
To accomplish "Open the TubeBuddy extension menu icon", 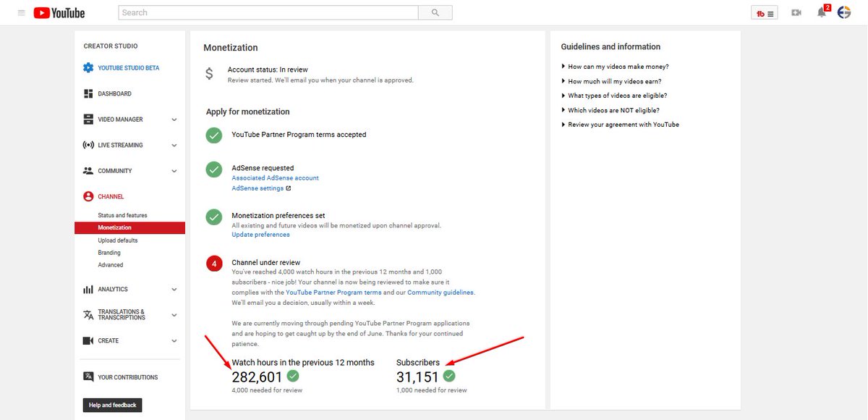I will point(765,13).
